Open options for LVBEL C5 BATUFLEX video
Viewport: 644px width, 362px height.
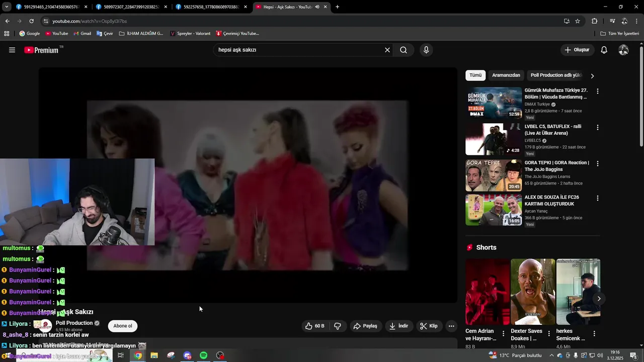point(598,128)
